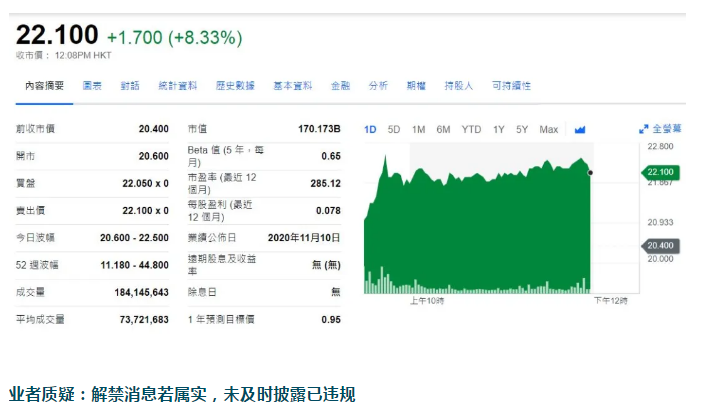The image size is (701, 411).
Task: Click the green 22.100 current price marker
Action: (x=660, y=172)
